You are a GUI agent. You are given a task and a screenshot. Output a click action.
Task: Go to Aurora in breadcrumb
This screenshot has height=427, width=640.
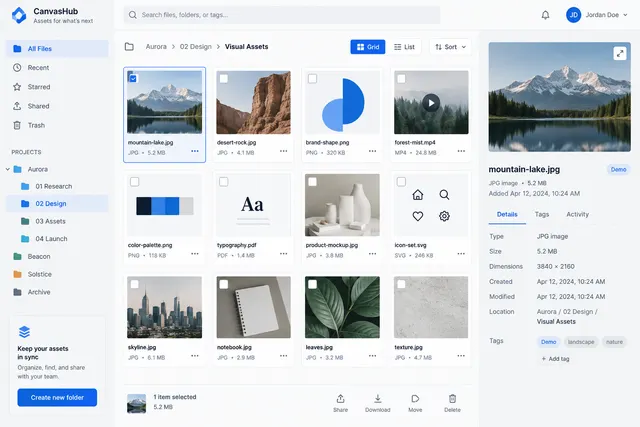coord(156,47)
